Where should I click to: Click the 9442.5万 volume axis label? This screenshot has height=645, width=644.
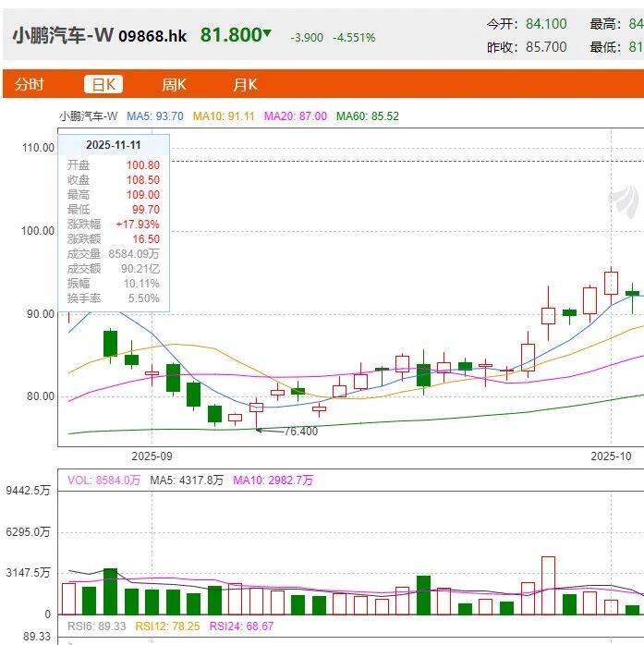(x=28, y=491)
